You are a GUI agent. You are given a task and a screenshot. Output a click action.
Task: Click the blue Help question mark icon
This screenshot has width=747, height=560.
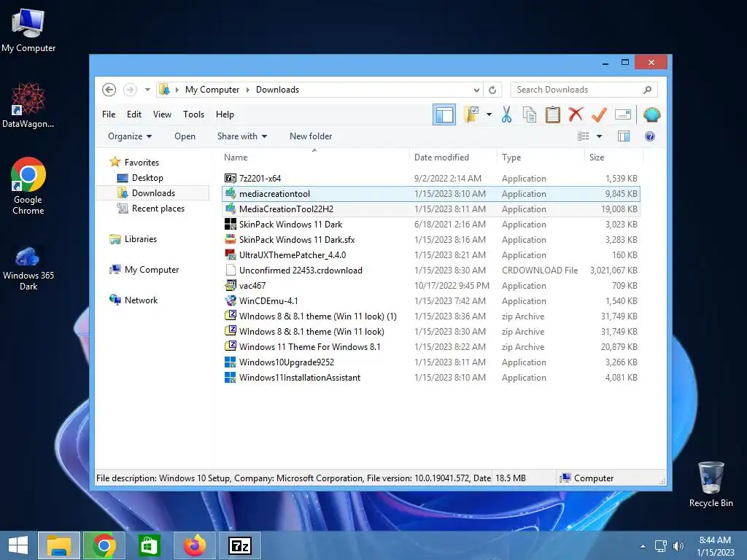pyautogui.click(x=650, y=136)
